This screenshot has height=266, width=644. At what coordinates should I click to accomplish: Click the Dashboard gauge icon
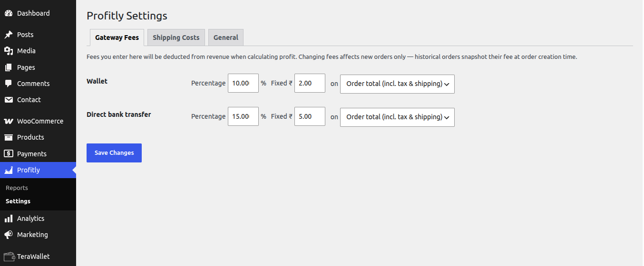pyautogui.click(x=9, y=13)
